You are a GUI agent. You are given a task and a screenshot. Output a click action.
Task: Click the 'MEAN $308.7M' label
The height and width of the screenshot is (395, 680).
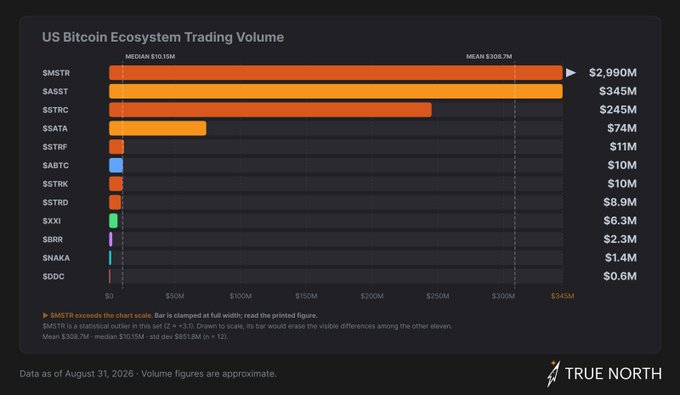tap(489, 56)
